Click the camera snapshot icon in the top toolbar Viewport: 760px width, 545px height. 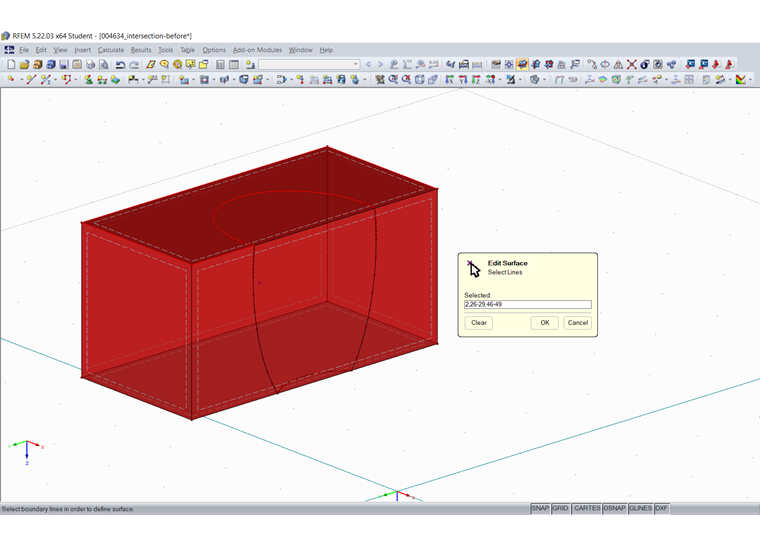point(658,64)
